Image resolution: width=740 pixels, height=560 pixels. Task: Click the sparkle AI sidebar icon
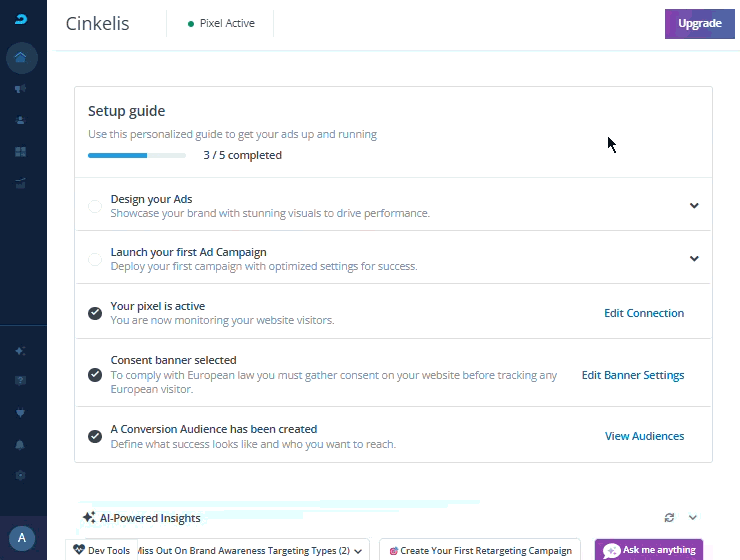[21, 351]
